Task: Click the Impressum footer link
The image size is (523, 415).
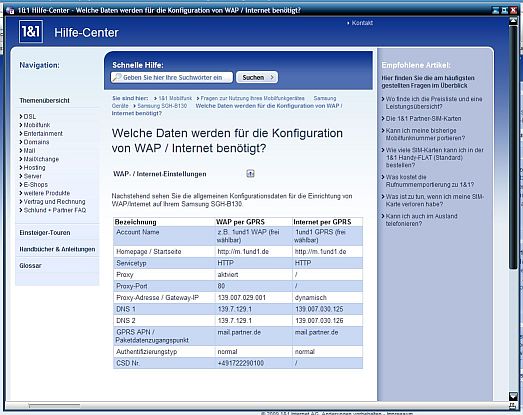Action: point(400,413)
